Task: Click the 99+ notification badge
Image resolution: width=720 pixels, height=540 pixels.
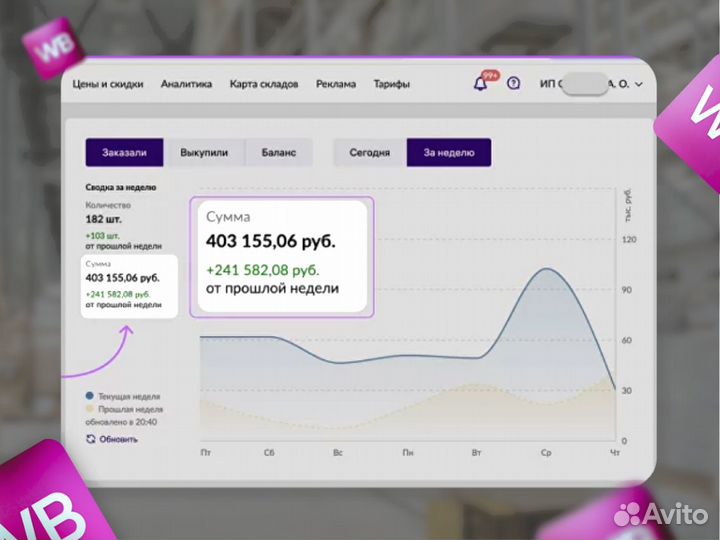Action: pyautogui.click(x=490, y=75)
